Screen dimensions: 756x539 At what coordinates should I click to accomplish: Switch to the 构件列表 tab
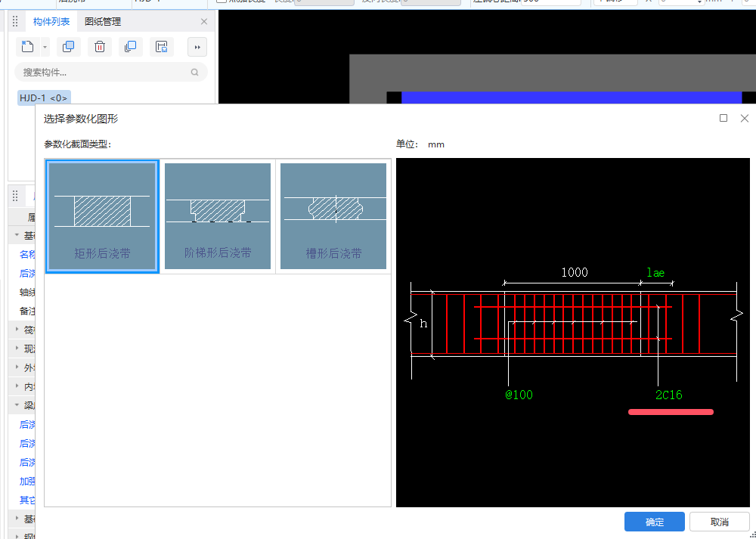(51, 22)
